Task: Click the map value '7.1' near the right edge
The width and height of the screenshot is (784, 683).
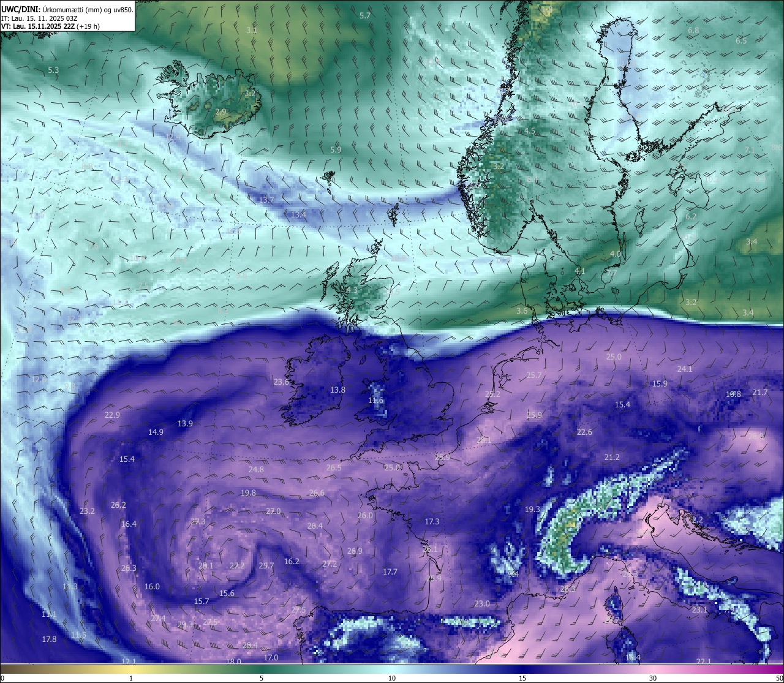Action: (x=750, y=149)
